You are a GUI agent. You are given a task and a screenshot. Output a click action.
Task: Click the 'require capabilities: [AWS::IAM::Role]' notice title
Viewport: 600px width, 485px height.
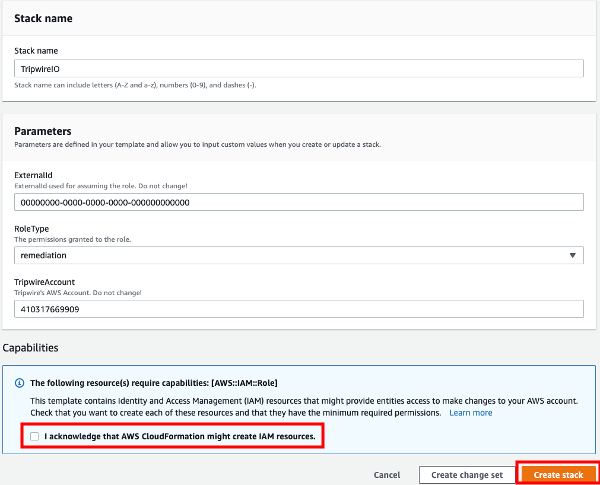click(x=154, y=383)
